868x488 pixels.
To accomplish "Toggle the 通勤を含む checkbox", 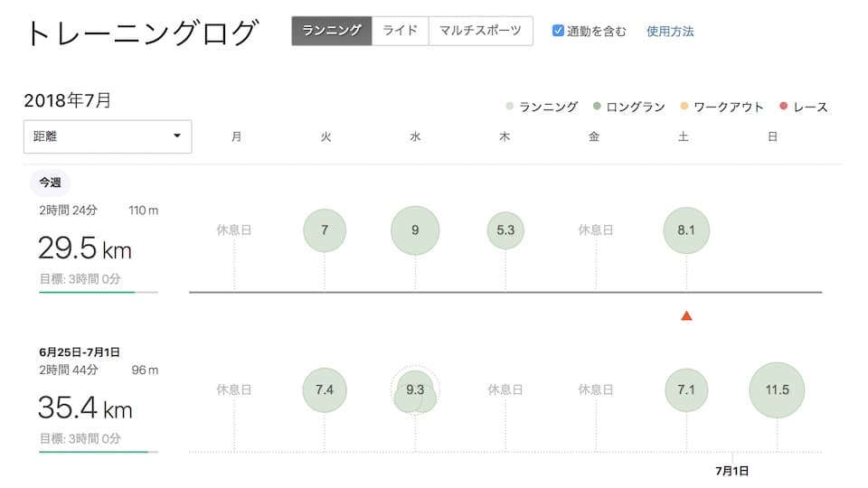I will pos(558,31).
